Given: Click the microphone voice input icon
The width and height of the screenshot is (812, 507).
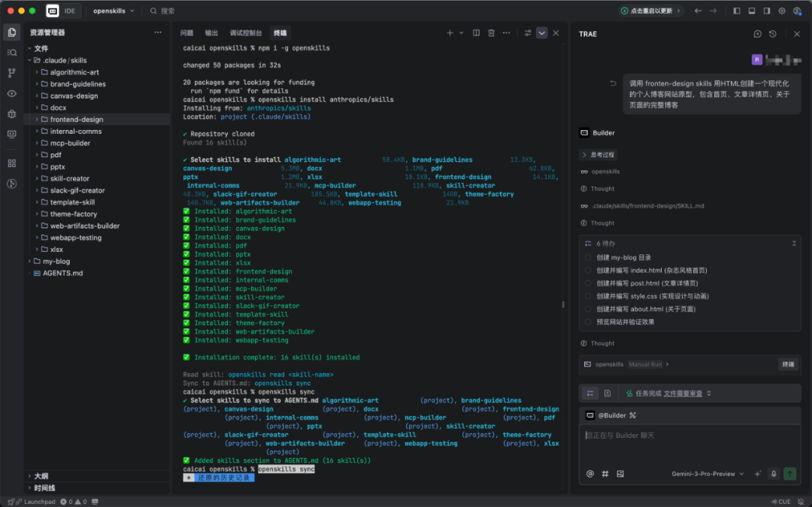Looking at the screenshot, I should [x=774, y=473].
